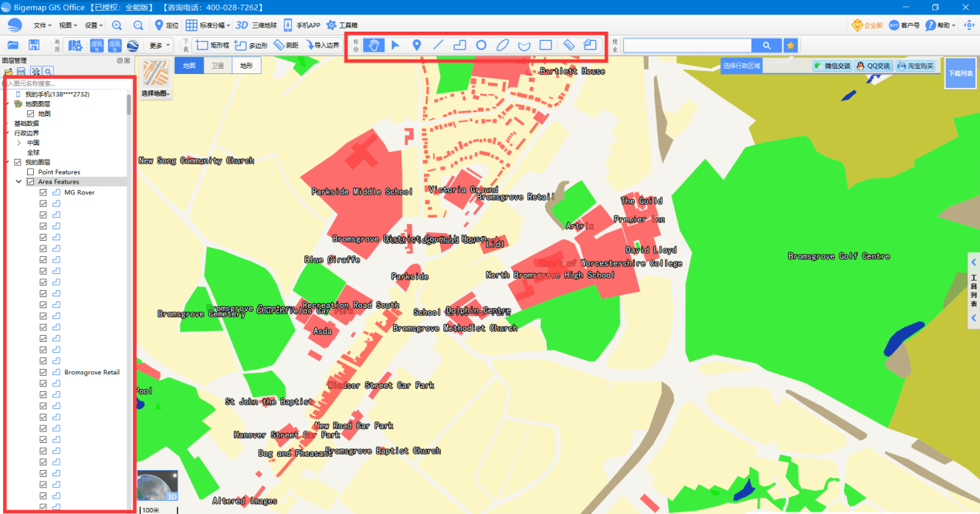
Task: Click the 定位 positioning tool
Action: [x=166, y=24]
